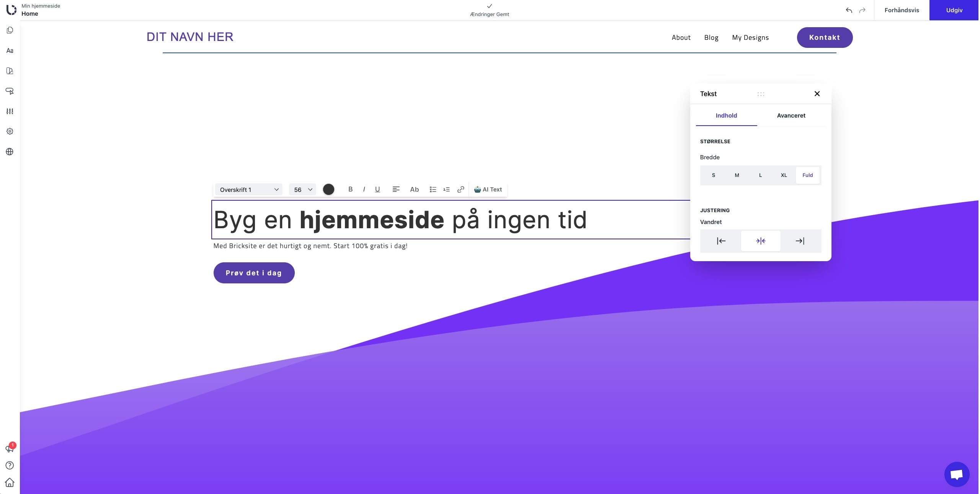This screenshot has width=980, height=494.
Task: Align element to the left
Action: (x=721, y=241)
